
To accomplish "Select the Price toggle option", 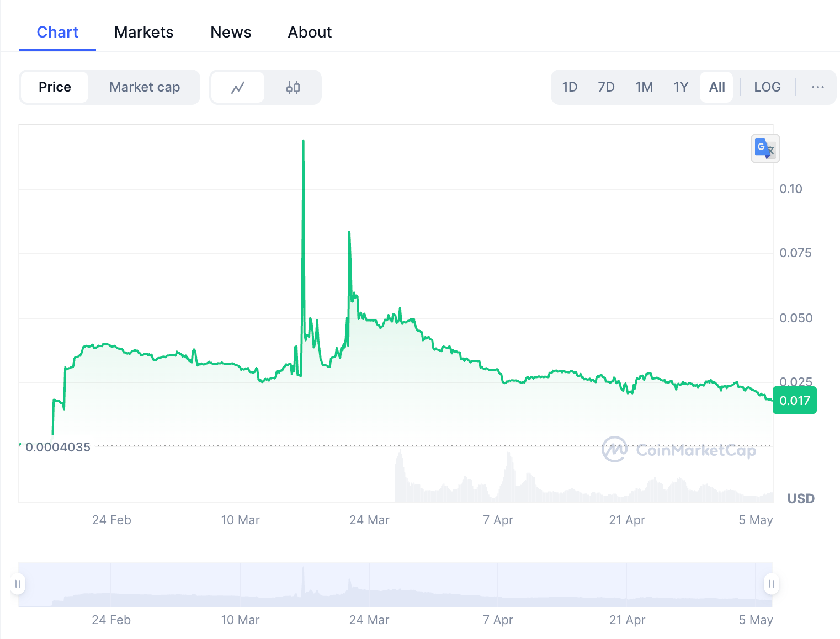I will point(55,87).
